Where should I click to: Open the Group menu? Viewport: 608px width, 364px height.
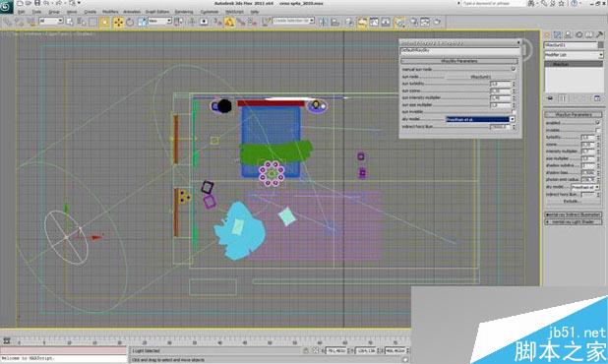[x=54, y=12]
